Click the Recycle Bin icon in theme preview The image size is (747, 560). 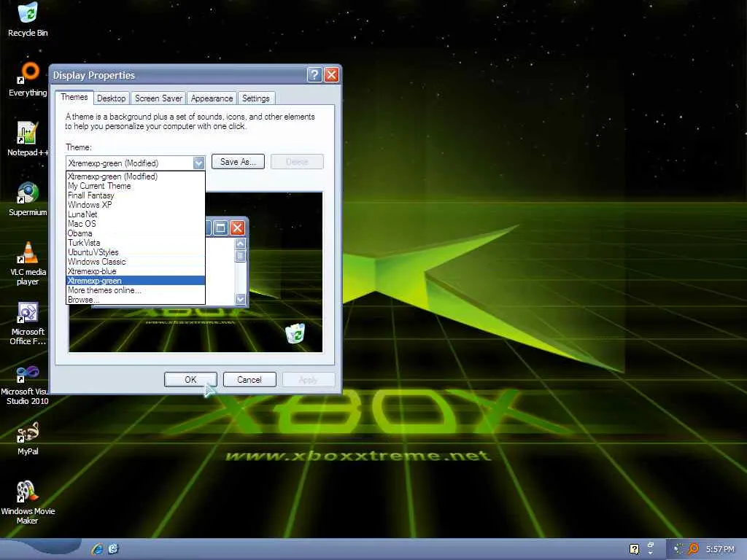tap(295, 332)
